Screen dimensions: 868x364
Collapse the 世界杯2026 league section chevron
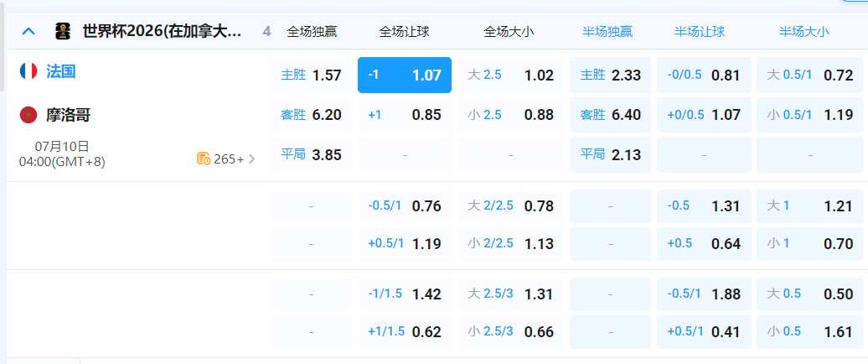click(x=28, y=31)
